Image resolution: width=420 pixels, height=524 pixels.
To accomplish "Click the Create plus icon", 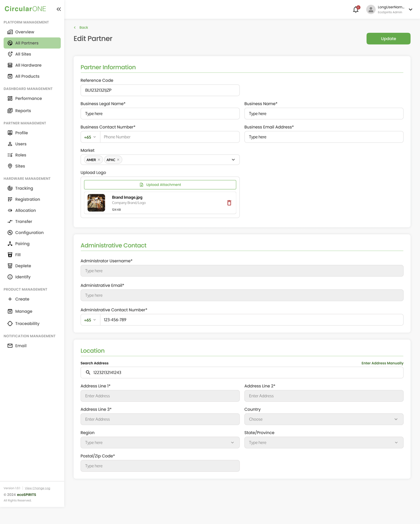I will [x=10, y=299].
